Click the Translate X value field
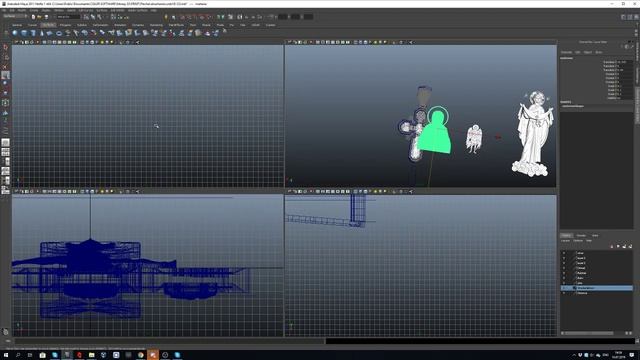This screenshot has height=360, width=640. (x=624, y=62)
